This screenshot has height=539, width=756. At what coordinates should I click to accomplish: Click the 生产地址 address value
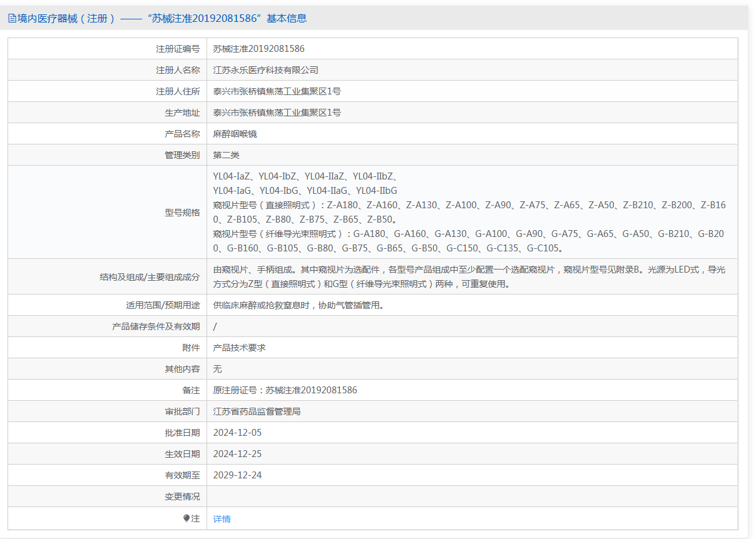277,113
